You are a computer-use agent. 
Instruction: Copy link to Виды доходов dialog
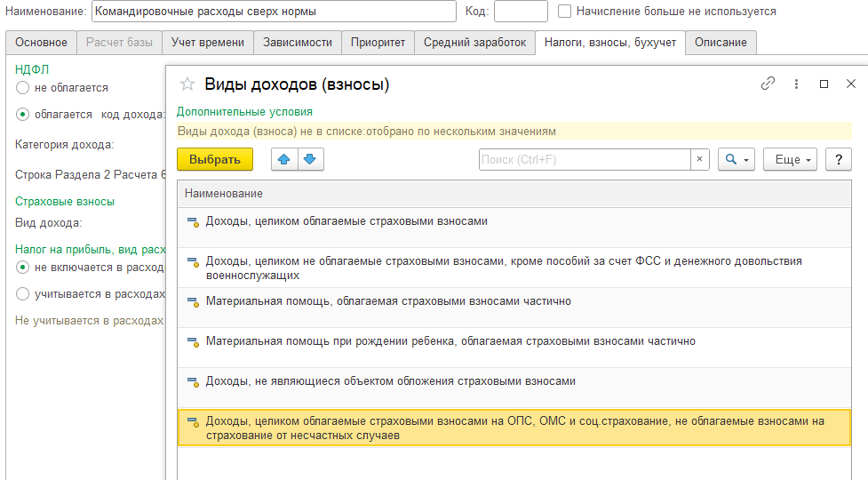coord(768,84)
